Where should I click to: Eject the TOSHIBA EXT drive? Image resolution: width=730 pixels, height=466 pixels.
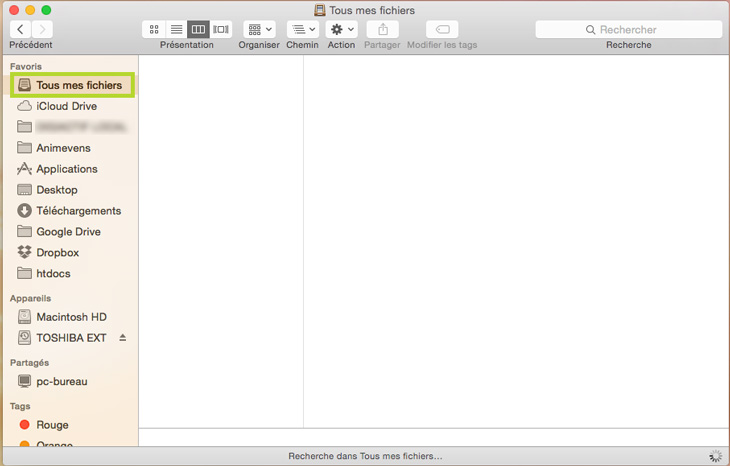[x=123, y=338]
